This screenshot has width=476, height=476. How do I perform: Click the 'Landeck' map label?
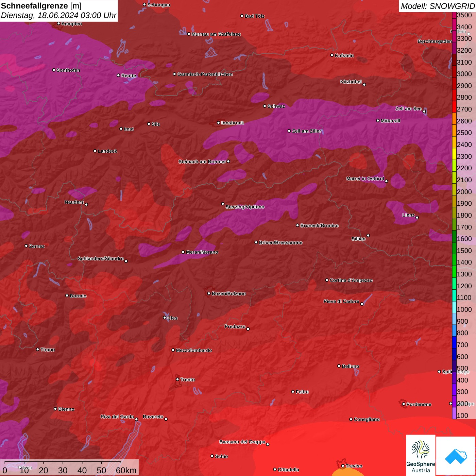pos(107,151)
